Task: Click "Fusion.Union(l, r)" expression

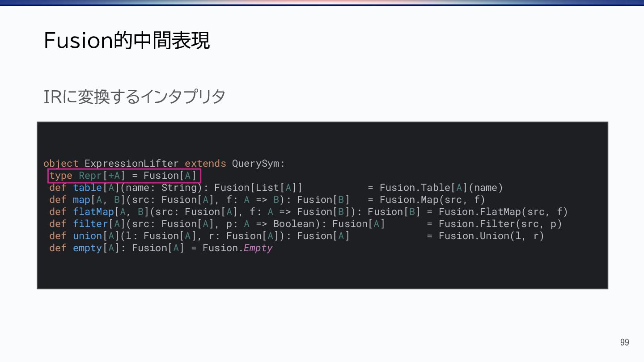Action: coord(491,236)
